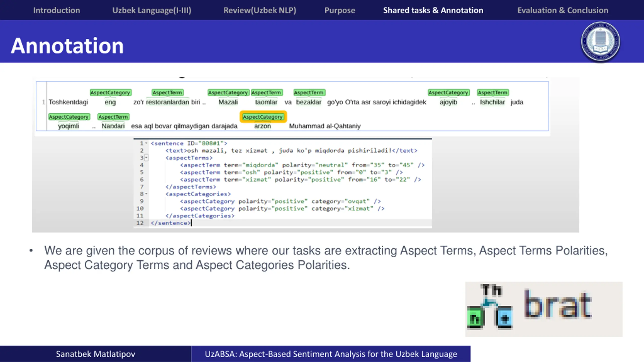Go to Uzbek Language(I-III) section
Image resolution: width=644 pixels, height=362 pixels.
(152, 10)
